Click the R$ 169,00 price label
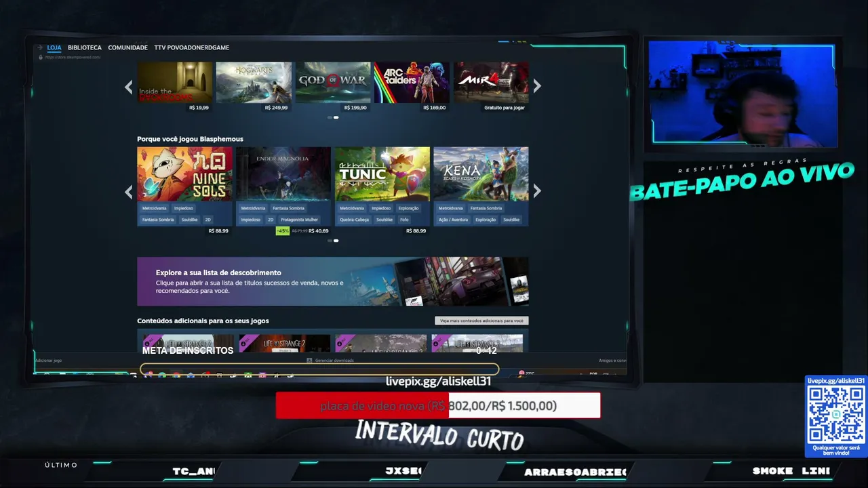 [x=434, y=108]
